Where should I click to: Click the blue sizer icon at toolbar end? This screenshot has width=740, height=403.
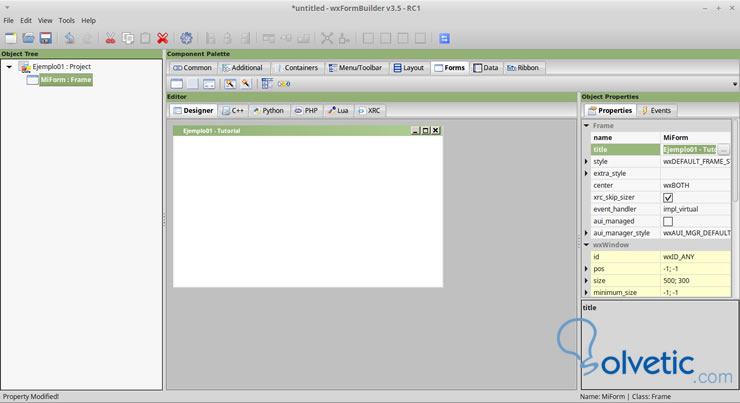tap(445, 38)
